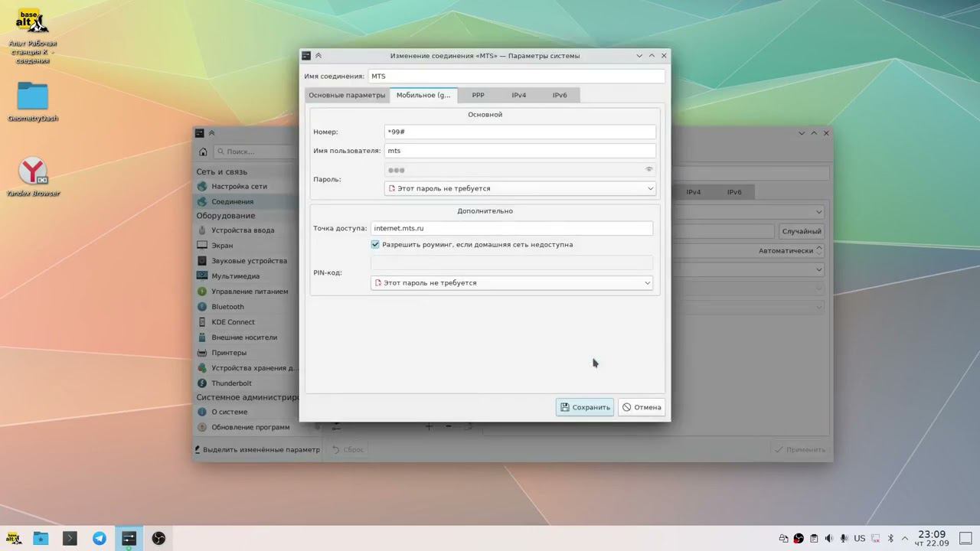This screenshot has height=551, width=980.
Task: Open file manager from the taskbar
Action: [x=41, y=538]
